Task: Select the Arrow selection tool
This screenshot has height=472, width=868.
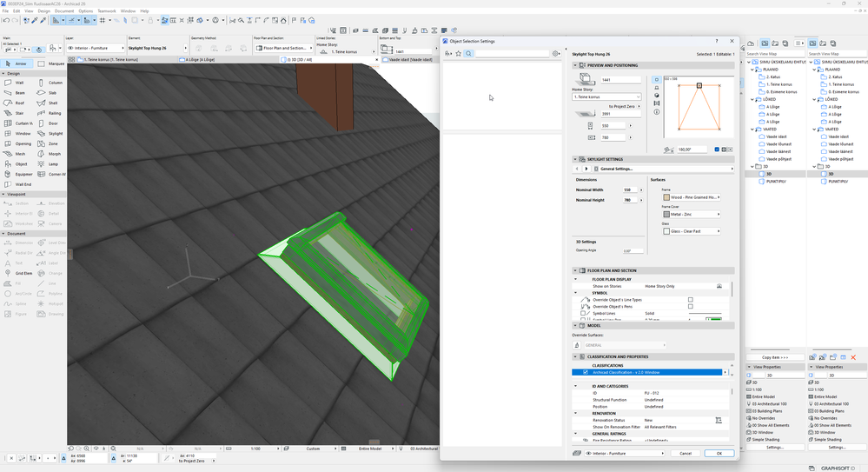Action: point(17,63)
